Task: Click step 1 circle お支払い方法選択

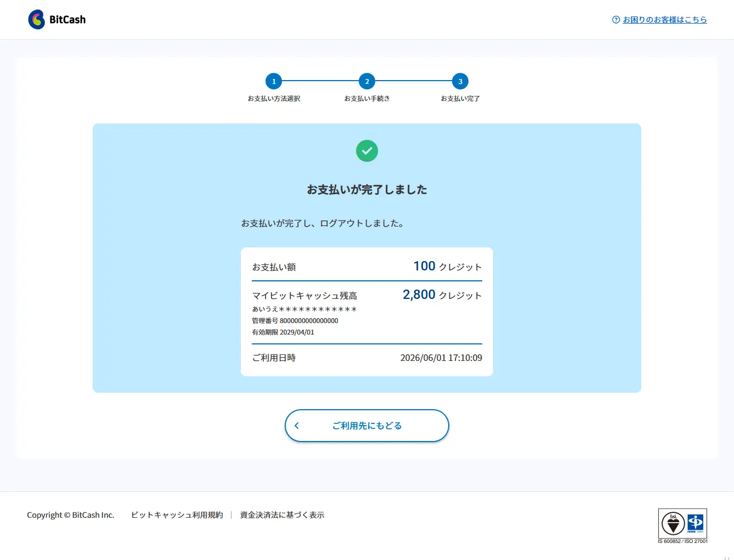Action: [x=274, y=81]
